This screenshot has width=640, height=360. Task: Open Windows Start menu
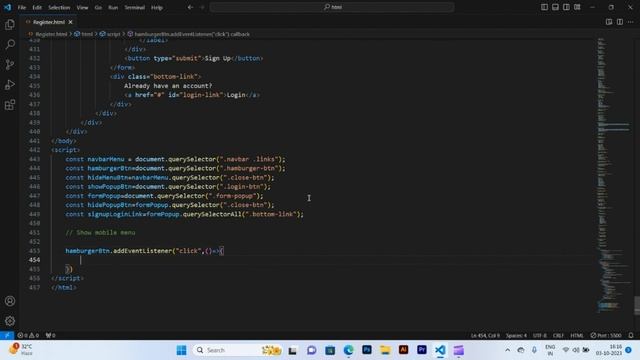click(182, 350)
